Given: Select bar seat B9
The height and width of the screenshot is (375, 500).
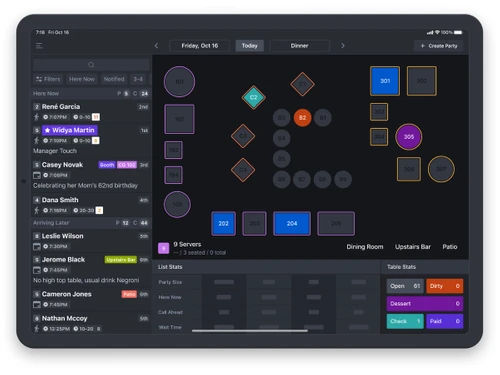Looking at the screenshot, I should [343, 179].
